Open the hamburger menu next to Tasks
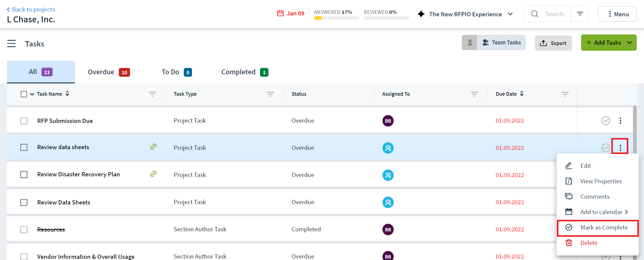Image resolution: width=644 pixels, height=260 pixels. click(11, 44)
